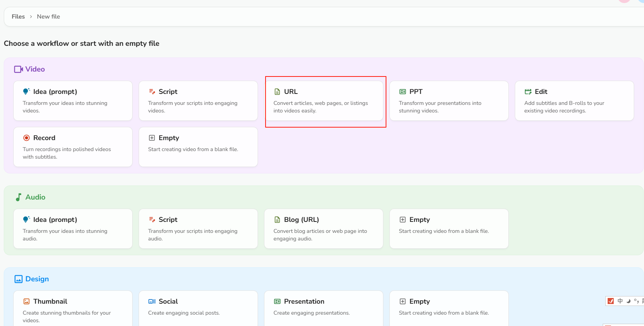Click the lightbulb icon on Video Idea (prompt)
The image size is (644, 326).
coord(26,91)
